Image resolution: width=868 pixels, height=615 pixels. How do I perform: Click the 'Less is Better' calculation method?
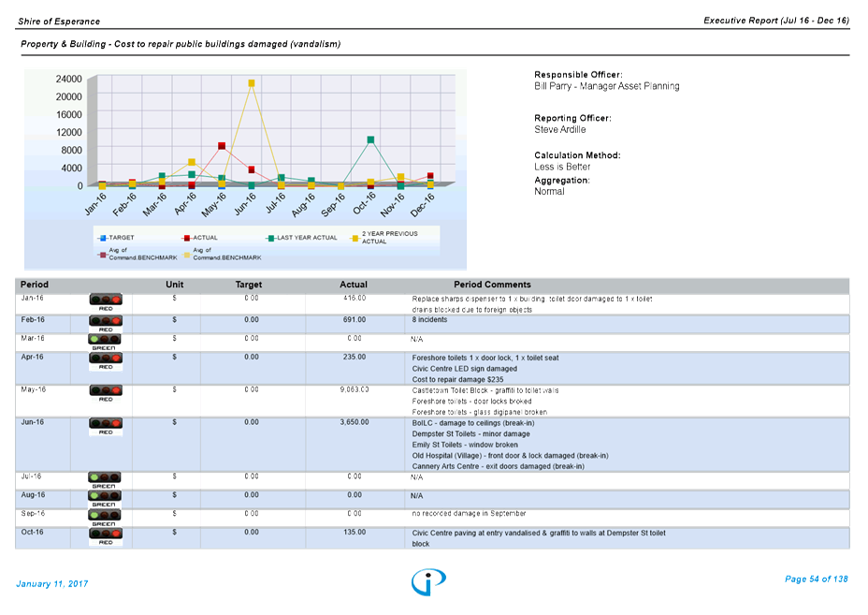coord(562,167)
